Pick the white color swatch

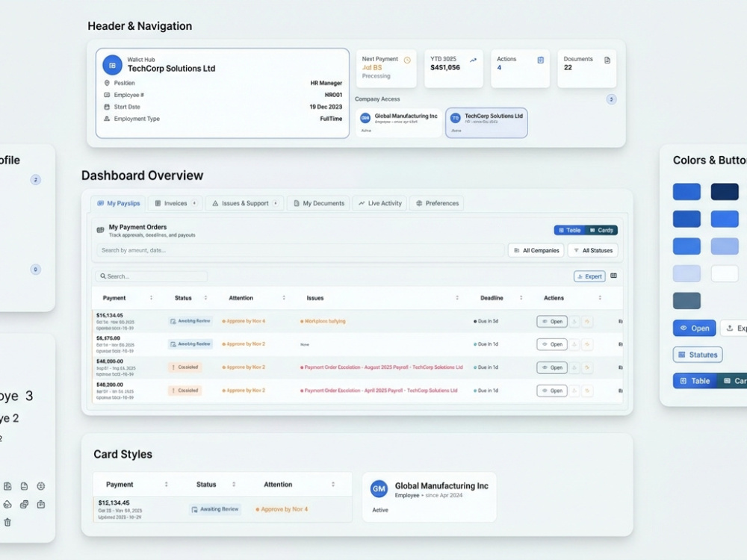(x=725, y=274)
